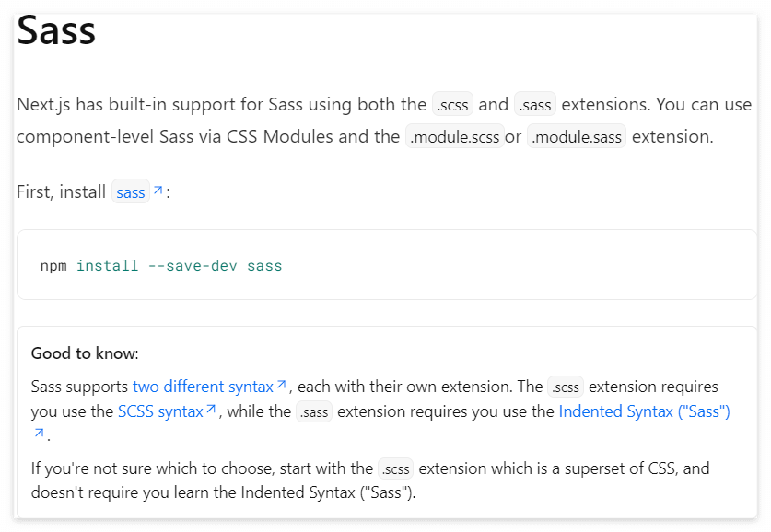Click arrow icon below Indented Syntax link

pos(40,433)
